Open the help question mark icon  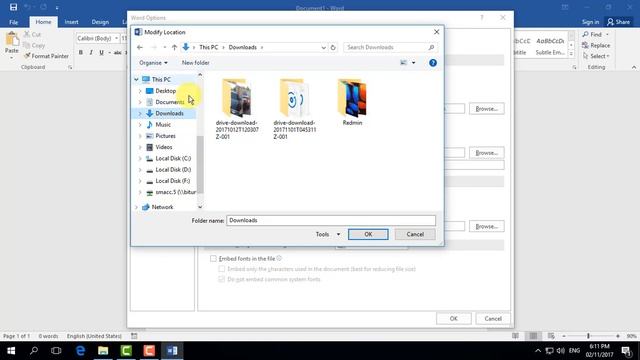coord(433,63)
